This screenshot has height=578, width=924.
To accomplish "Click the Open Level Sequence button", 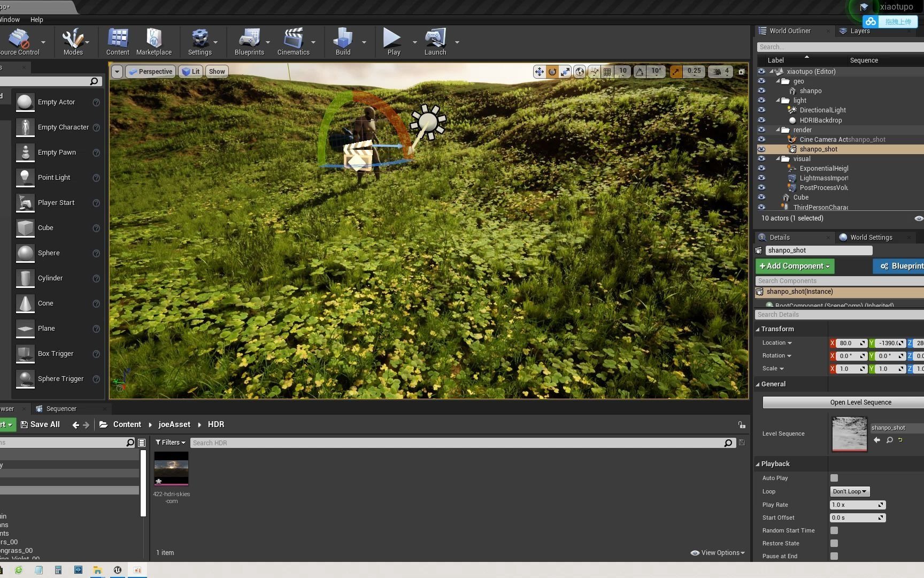I will pyautogui.click(x=860, y=402).
